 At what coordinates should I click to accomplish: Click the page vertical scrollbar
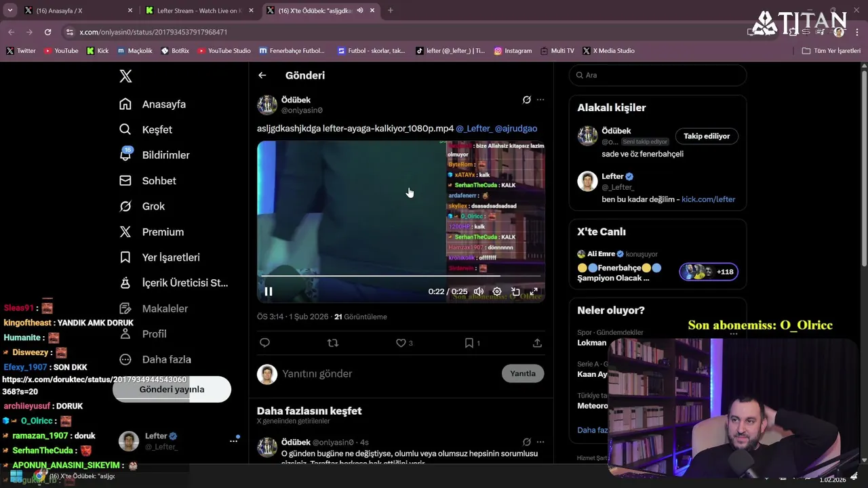(x=864, y=169)
